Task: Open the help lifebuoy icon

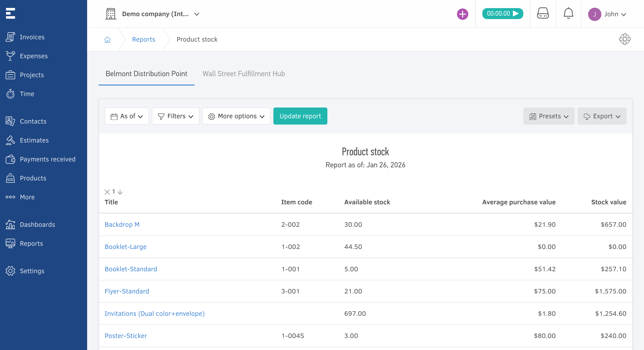Action: [x=625, y=39]
